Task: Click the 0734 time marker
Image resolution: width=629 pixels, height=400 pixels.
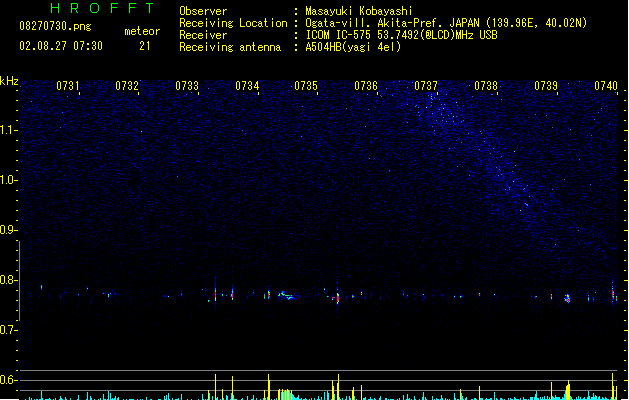Action: tap(247, 86)
